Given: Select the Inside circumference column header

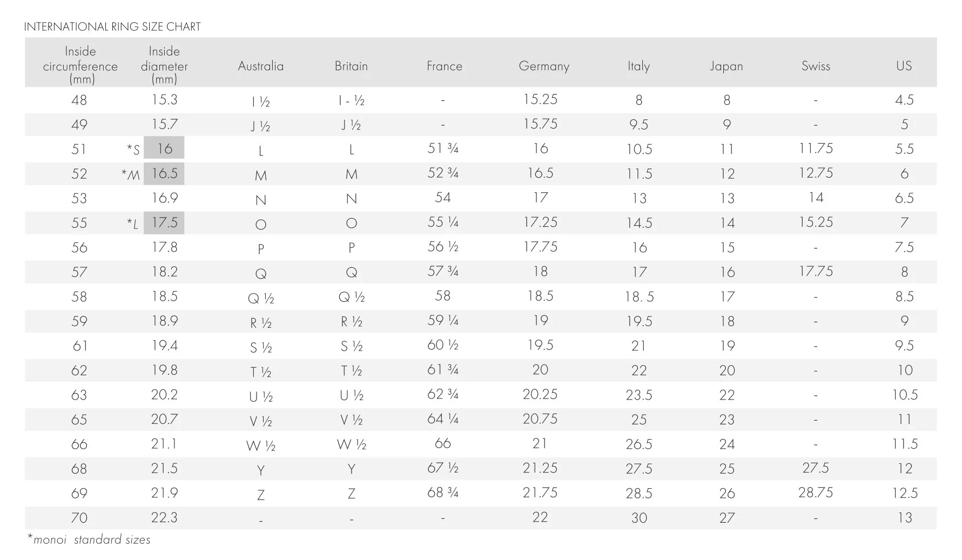Looking at the screenshot, I should pyautogui.click(x=80, y=66).
